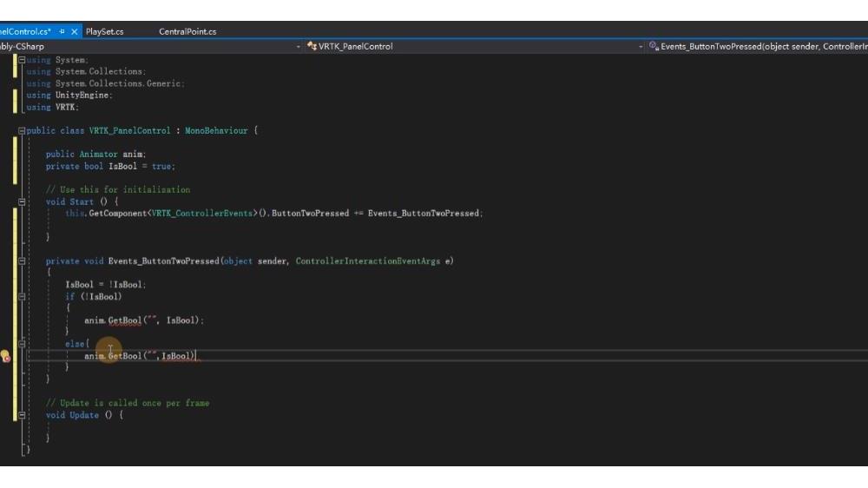
Task: Switch to the CentralPoint.cs tab
Action: point(187,31)
